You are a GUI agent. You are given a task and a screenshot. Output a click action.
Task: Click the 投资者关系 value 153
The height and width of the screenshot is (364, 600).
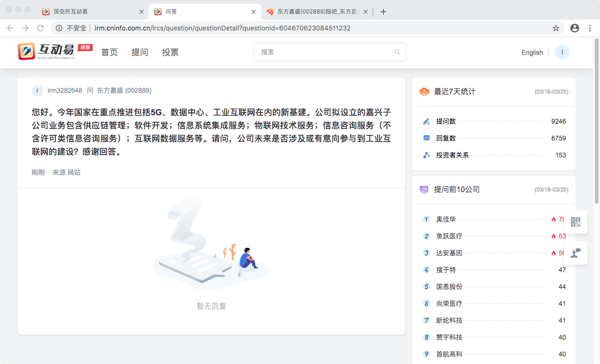pyautogui.click(x=561, y=155)
